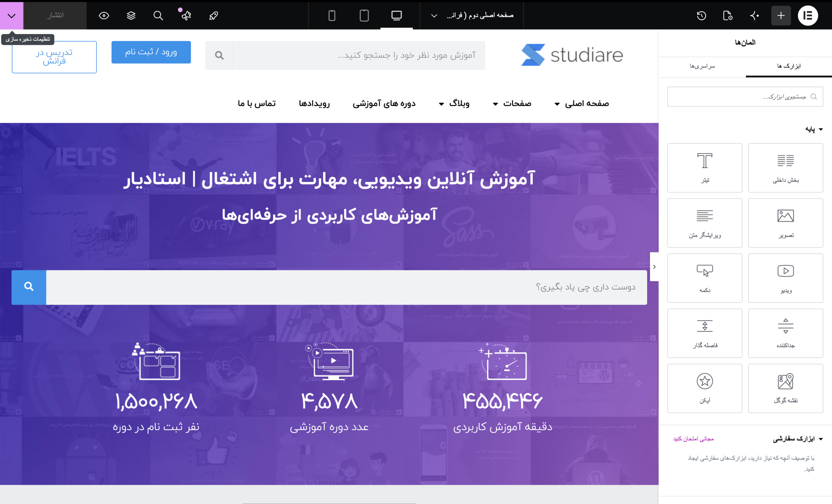Screen dimensions: 832x504
Task: Switch to desktop responsive view
Action: click(396, 16)
